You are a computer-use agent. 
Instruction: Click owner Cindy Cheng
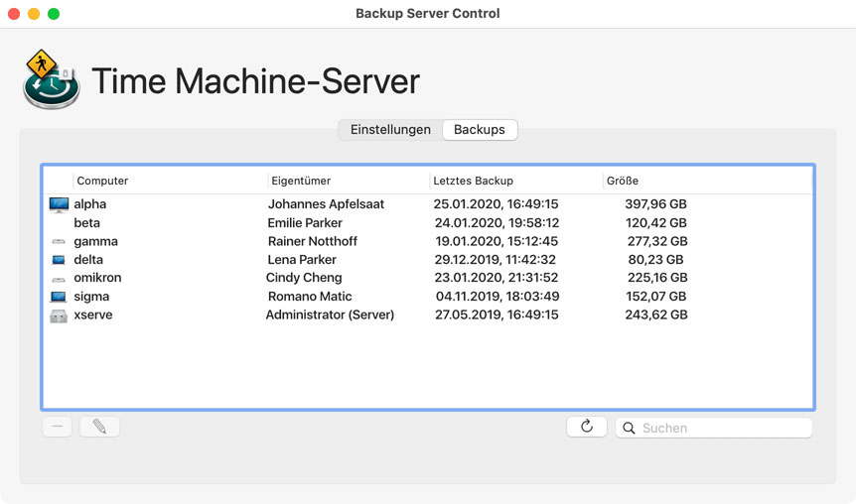pyautogui.click(x=304, y=278)
